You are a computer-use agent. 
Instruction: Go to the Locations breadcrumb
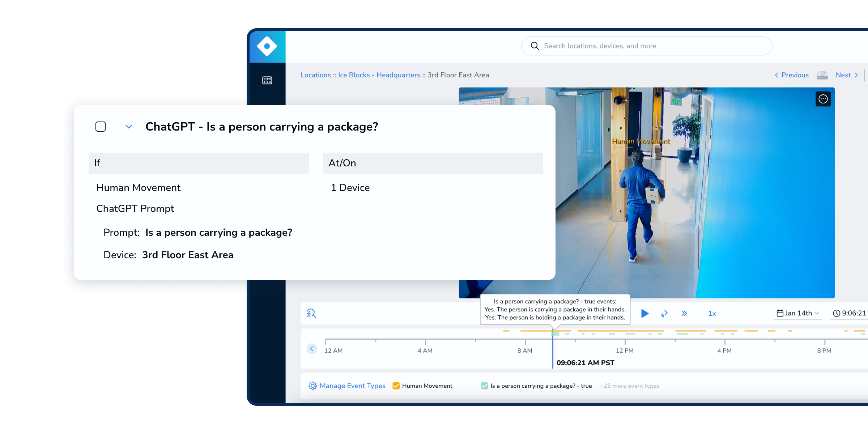click(x=315, y=75)
